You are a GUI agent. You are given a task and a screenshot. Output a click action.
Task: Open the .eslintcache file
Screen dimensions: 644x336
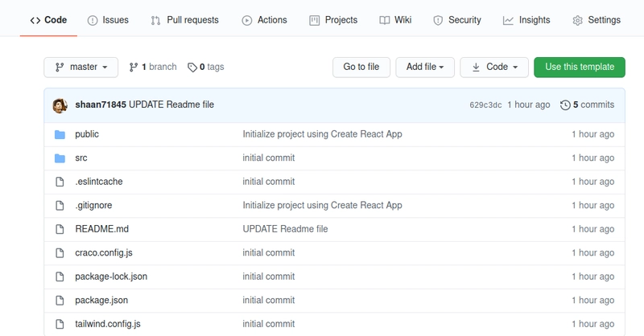pos(99,182)
